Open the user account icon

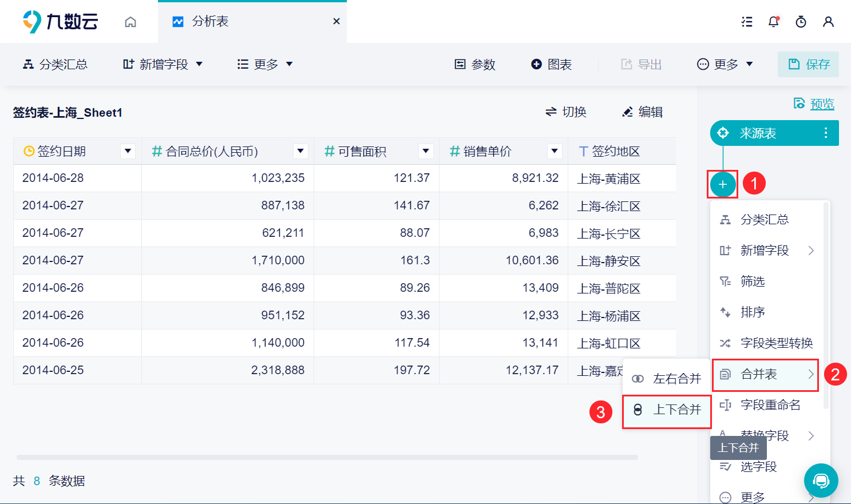point(828,22)
